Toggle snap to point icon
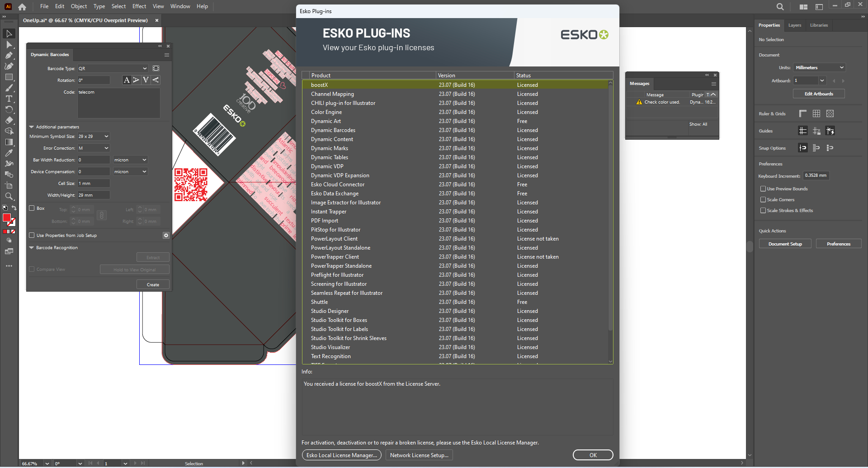 [803, 148]
